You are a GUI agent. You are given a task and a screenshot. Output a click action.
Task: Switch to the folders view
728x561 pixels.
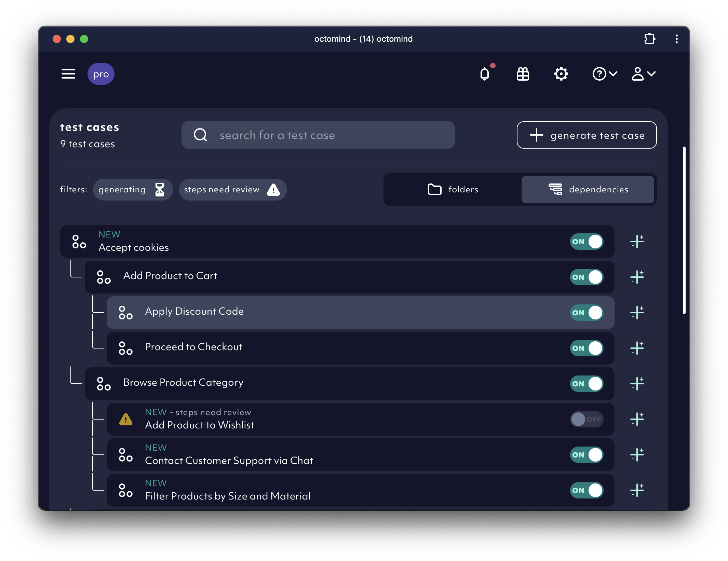(x=453, y=189)
